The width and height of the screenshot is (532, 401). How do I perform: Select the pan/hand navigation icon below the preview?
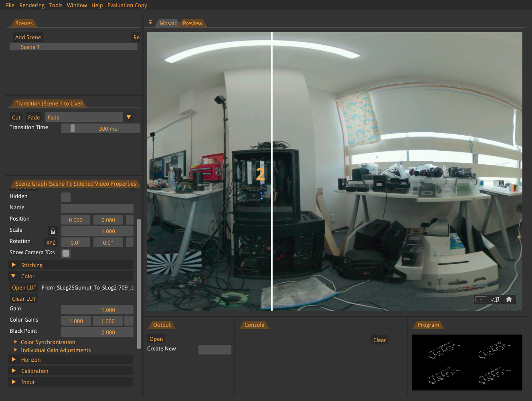(494, 299)
